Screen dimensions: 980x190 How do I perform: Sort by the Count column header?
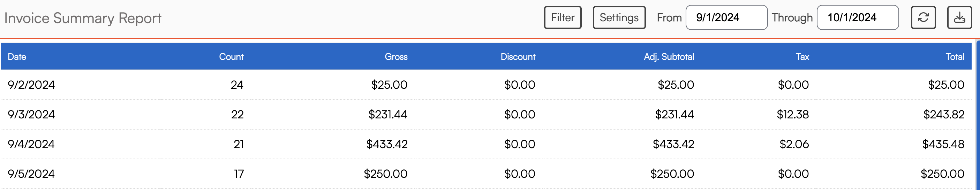point(231,57)
